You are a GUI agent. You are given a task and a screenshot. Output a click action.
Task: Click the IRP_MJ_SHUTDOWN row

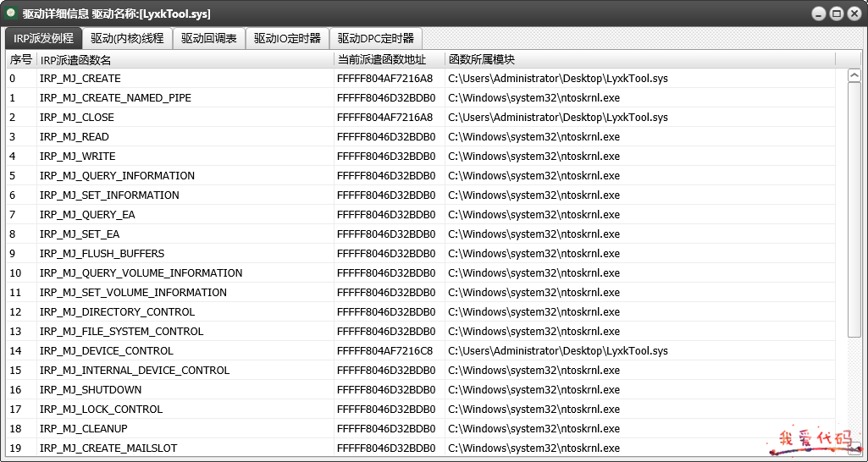click(91, 390)
